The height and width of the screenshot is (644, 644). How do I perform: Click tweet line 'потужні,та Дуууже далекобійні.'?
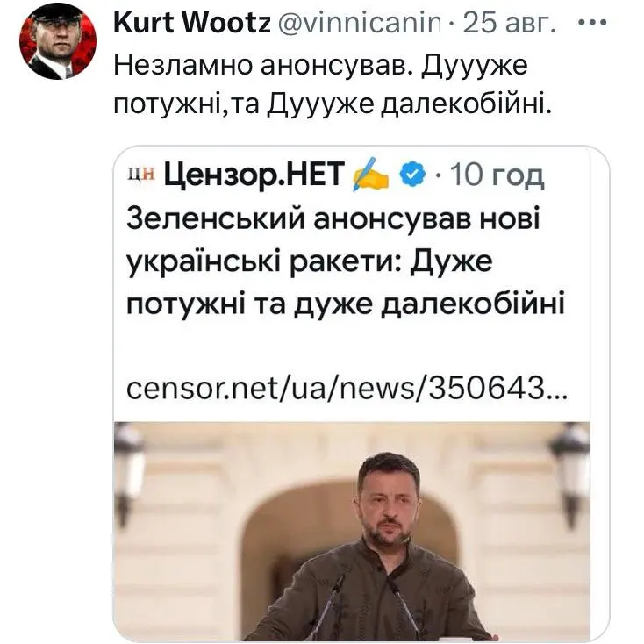tap(333, 105)
